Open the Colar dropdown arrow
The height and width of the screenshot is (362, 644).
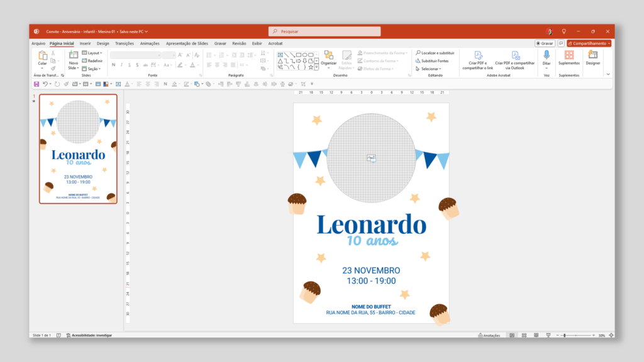(42, 68)
